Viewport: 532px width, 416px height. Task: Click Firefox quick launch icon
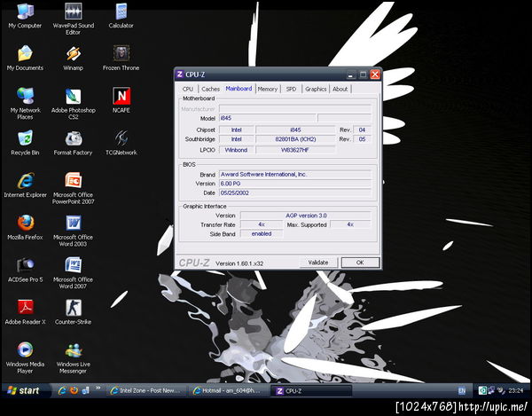pyautogui.click(x=74, y=390)
